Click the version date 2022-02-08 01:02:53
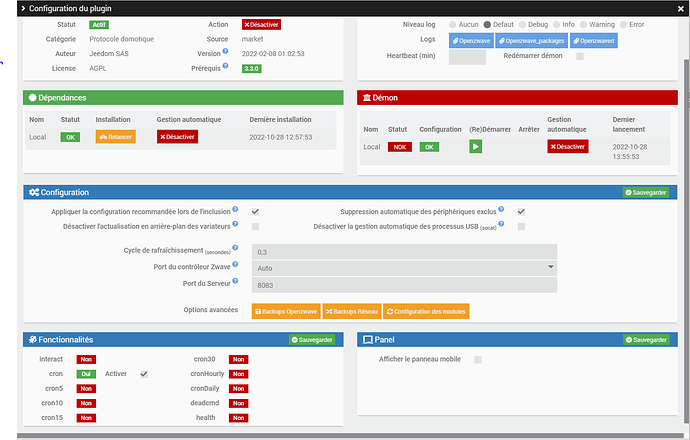The image size is (690, 440). point(273,54)
